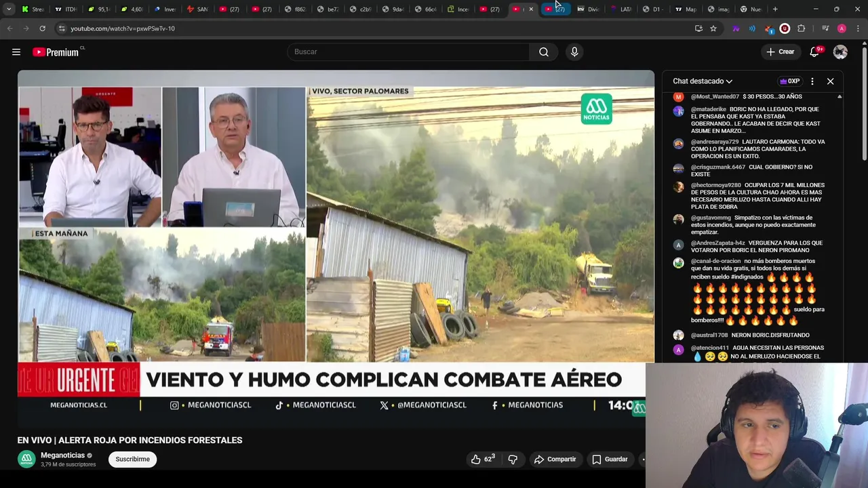
Task: Switch to the SAN tab
Action: pos(197,9)
